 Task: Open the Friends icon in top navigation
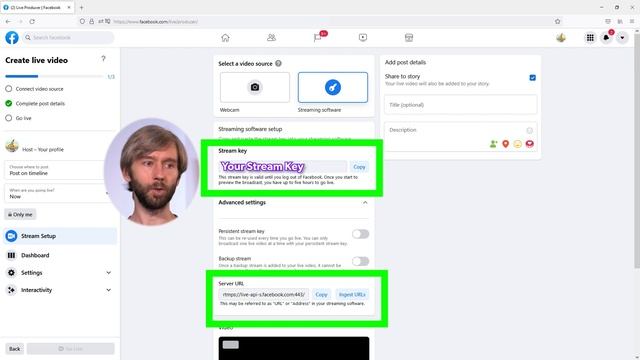coord(271,38)
